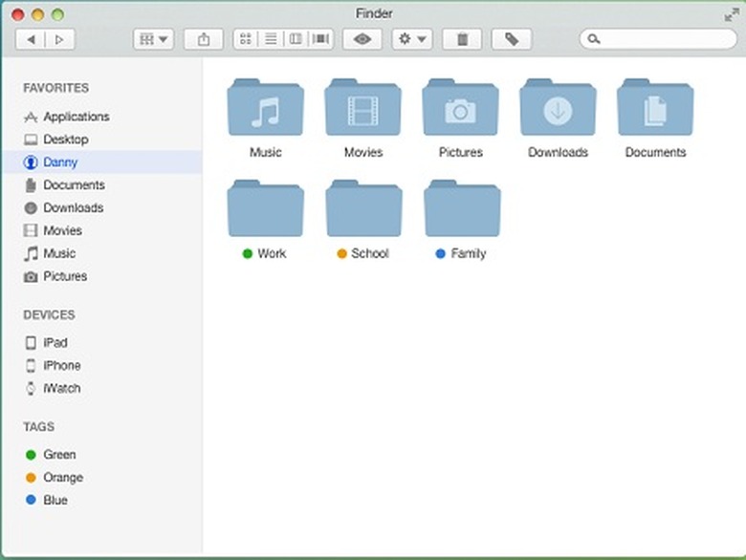Open the gear action menu
This screenshot has width=746, height=560.
(x=412, y=39)
